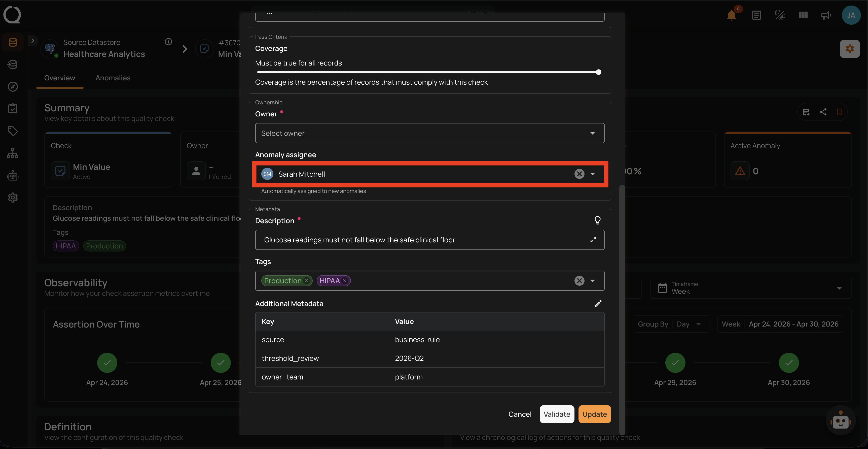Click the share icon in the Summary section
The width and height of the screenshot is (868, 449).
[x=823, y=112]
